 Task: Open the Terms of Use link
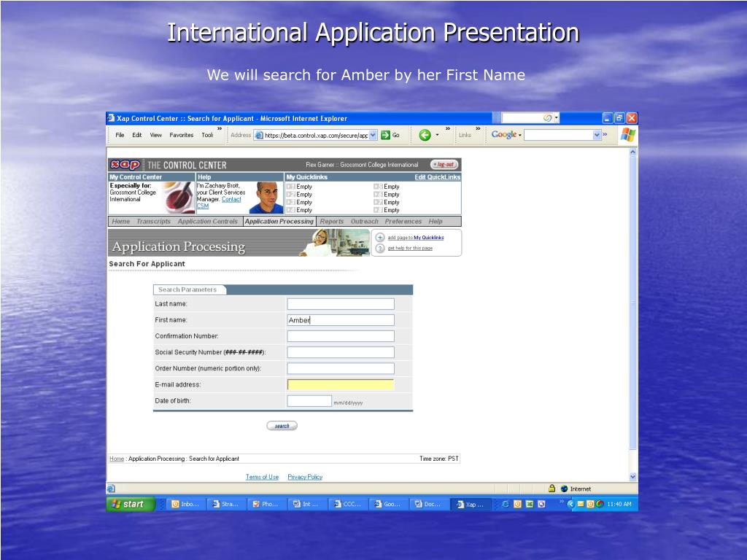(x=262, y=477)
